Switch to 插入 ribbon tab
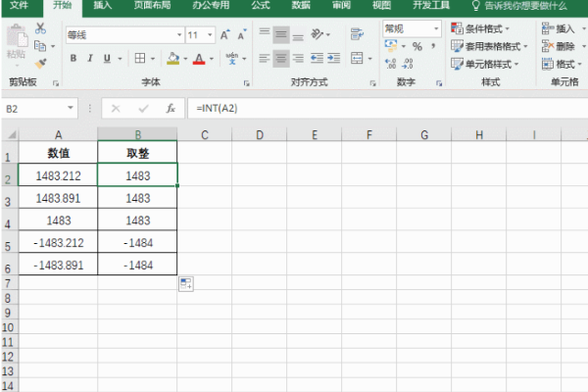 (x=102, y=5)
